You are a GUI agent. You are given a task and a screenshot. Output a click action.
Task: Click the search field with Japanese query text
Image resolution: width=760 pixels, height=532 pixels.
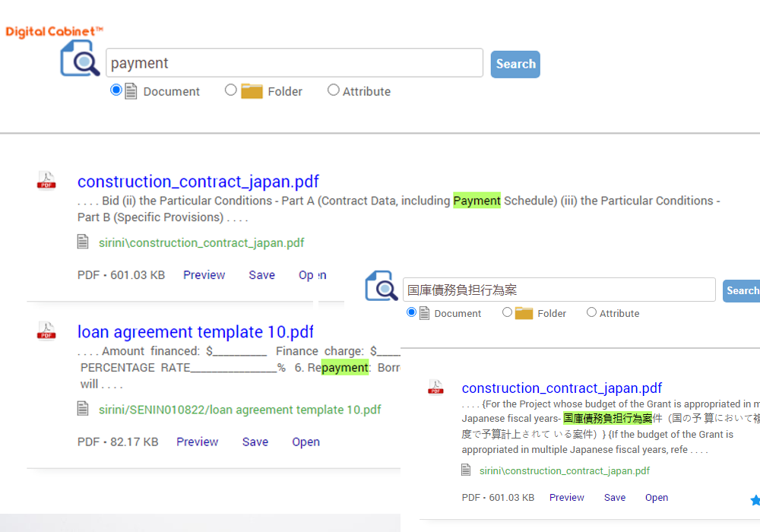(x=559, y=290)
